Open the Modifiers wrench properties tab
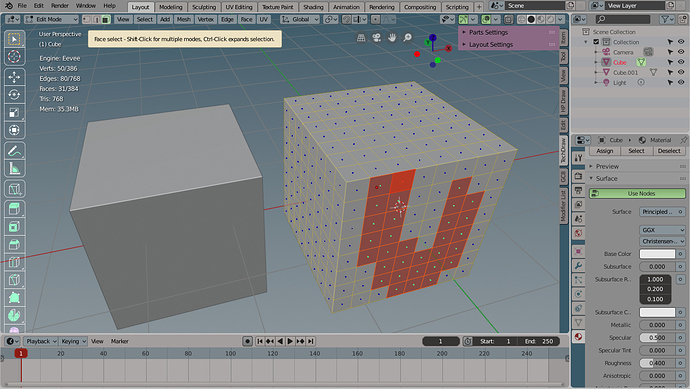This screenshot has height=389, width=690. (578, 265)
